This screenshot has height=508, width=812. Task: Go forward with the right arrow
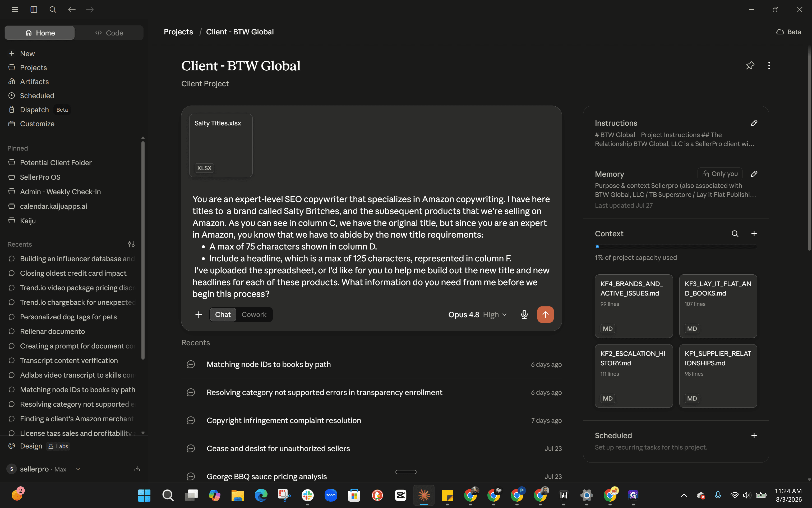coord(90,10)
